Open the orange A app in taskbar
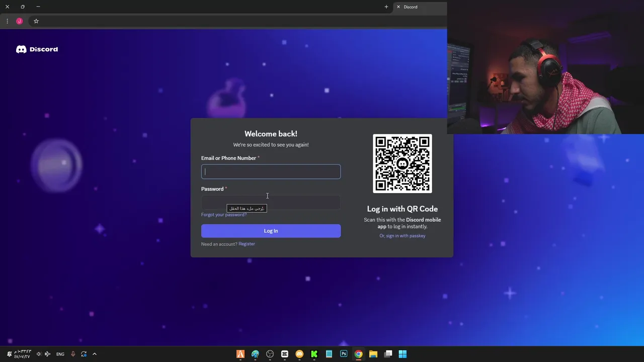This screenshot has height=362, width=644. [x=240, y=354]
